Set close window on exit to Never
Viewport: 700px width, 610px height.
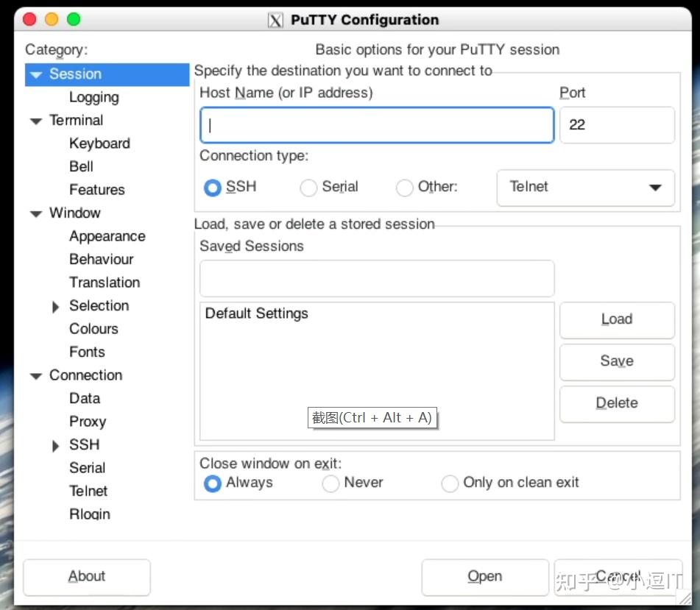[x=330, y=483]
